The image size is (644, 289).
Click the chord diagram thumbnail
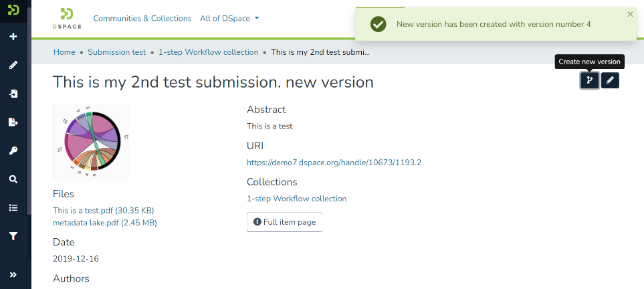(91, 142)
